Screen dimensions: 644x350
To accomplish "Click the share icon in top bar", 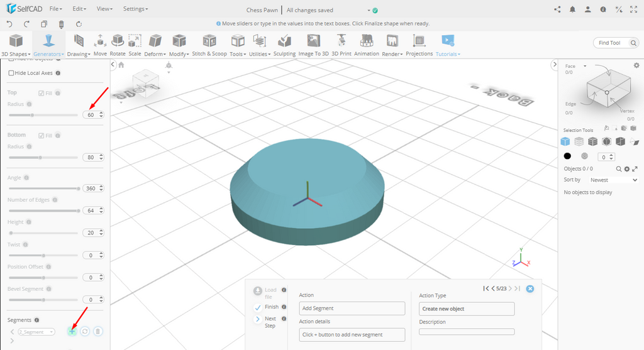I will click(557, 9).
